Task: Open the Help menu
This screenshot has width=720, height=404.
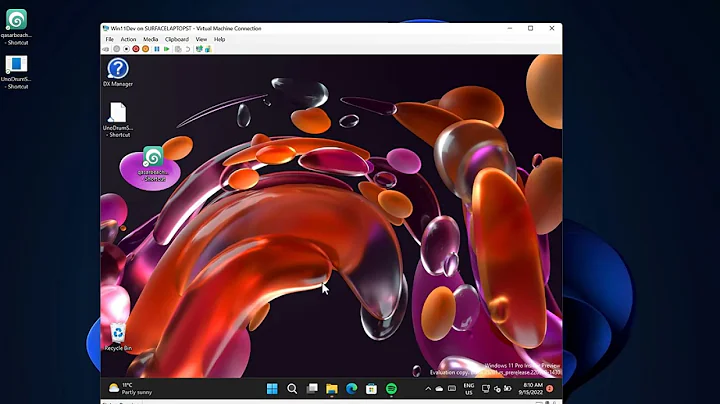Action: [219, 39]
